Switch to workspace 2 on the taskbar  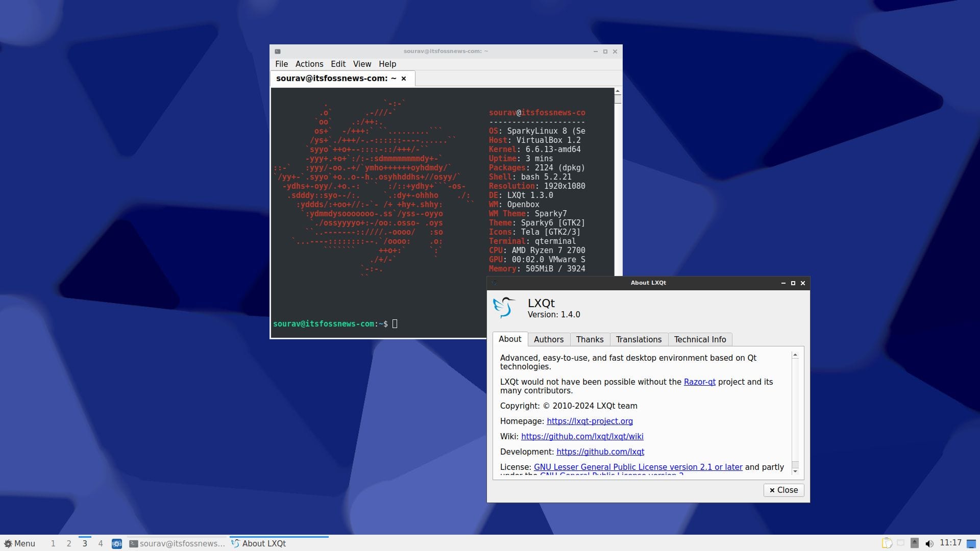[68, 543]
